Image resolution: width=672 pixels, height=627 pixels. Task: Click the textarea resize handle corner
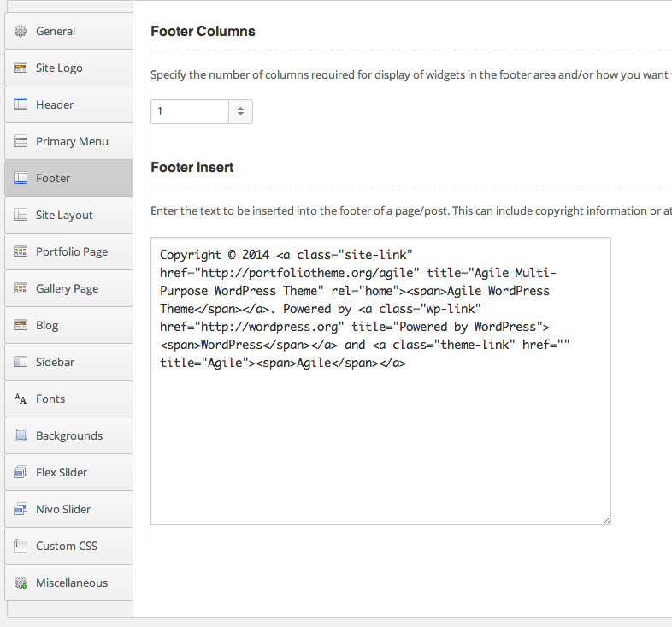tap(606, 521)
